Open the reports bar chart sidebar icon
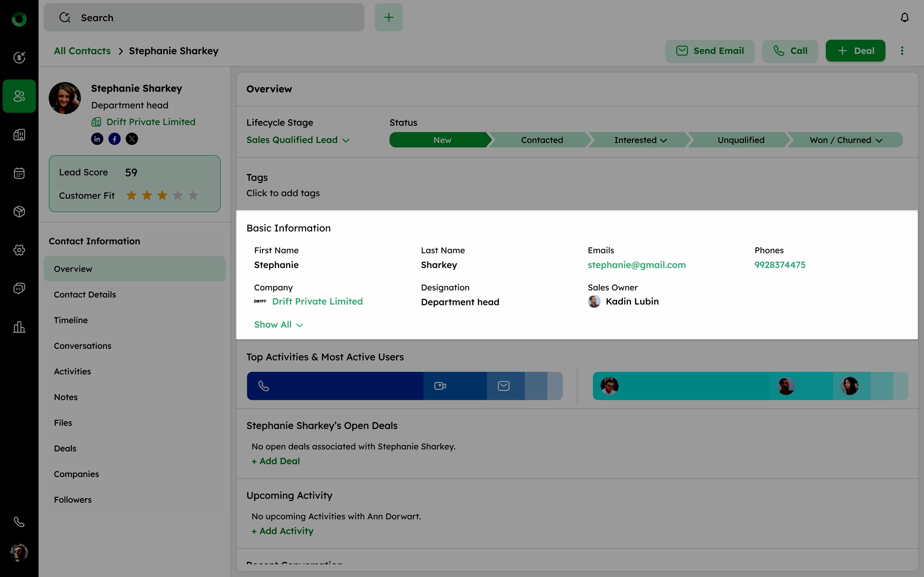 coord(19,327)
